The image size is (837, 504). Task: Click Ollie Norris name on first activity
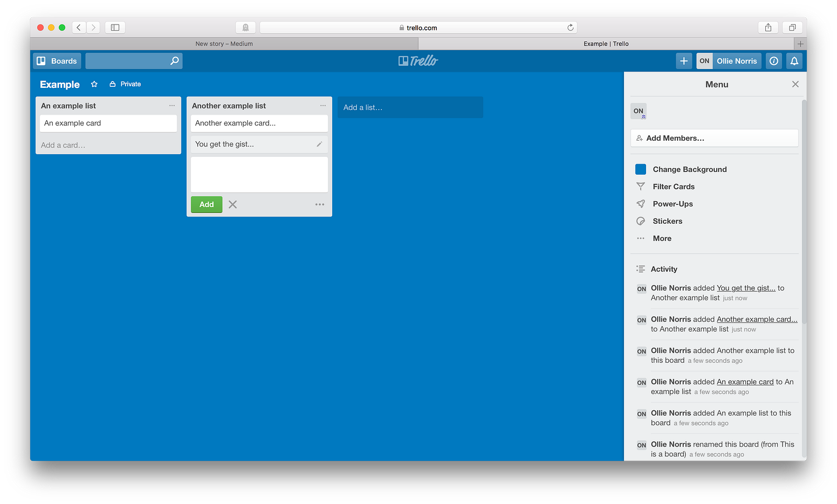coord(671,288)
